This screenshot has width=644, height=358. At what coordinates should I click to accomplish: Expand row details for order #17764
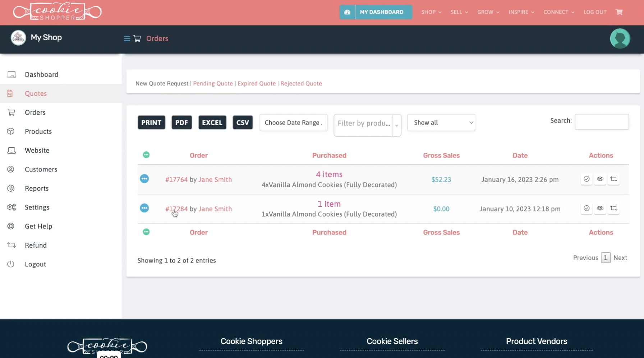(x=144, y=179)
